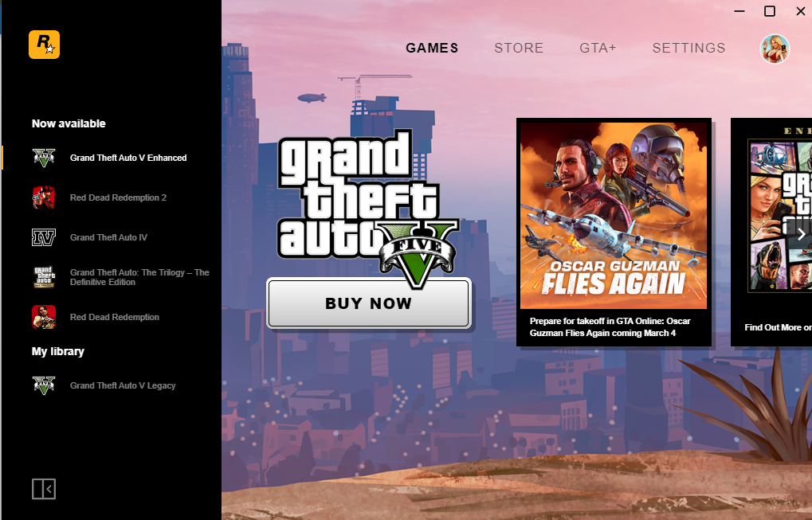The width and height of the screenshot is (812, 520).
Task: Switch to the Games tab
Action: pos(432,48)
